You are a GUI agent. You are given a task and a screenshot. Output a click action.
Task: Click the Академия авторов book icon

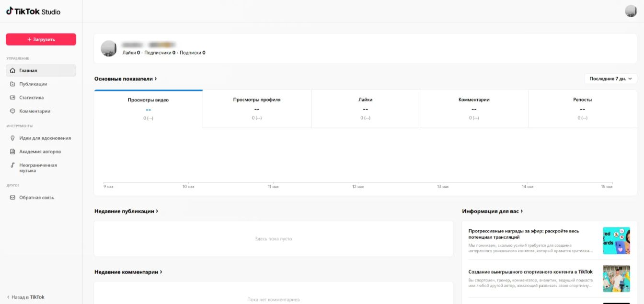click(x=13, y=151)
